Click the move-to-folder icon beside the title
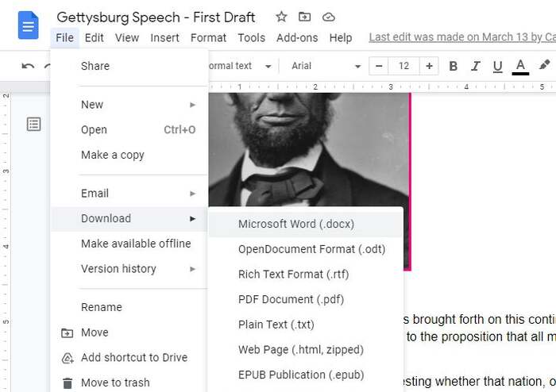Viewport: 556px width, 392px height. [x=304, y=17]
